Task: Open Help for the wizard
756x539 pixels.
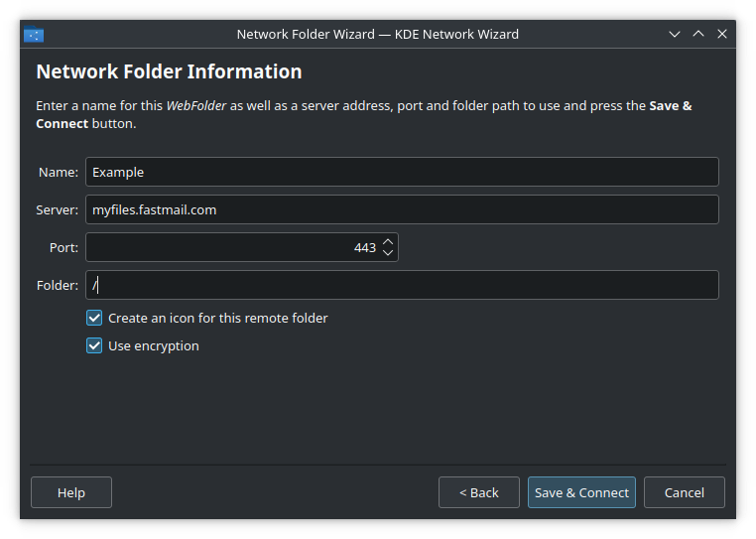Action: click(x=71, y=492)
